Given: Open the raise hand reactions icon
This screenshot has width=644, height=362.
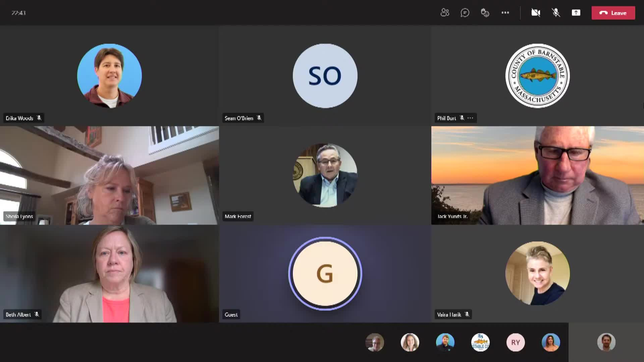Looking at the screenshot, I should click(485, 13).
